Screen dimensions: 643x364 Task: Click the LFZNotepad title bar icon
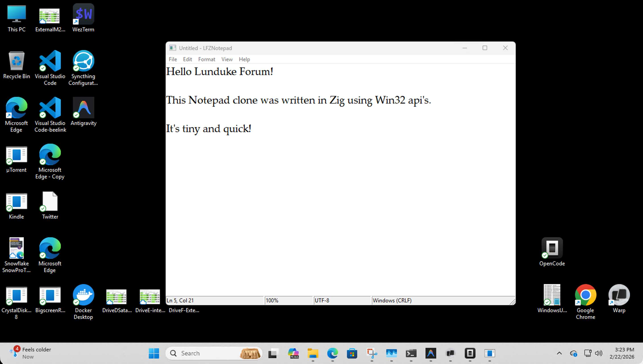pos(172,48)
